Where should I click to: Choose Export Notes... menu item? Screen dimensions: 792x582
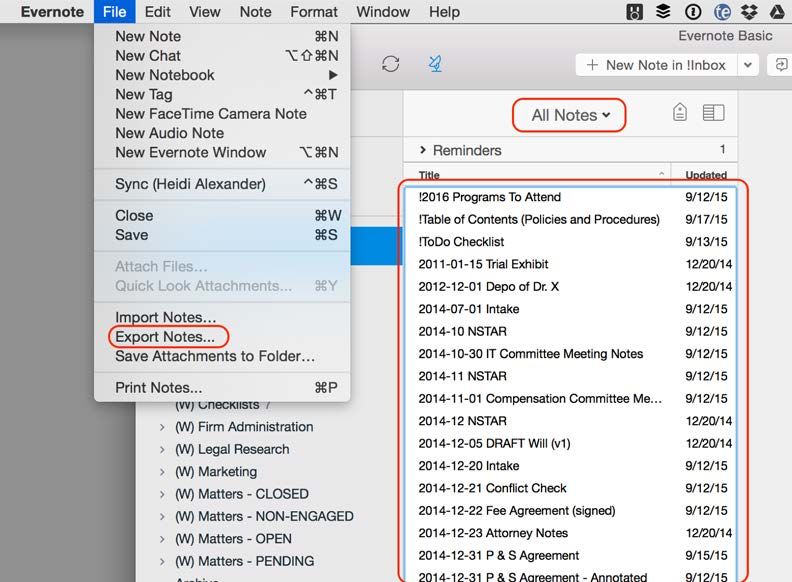coord(222,336)
